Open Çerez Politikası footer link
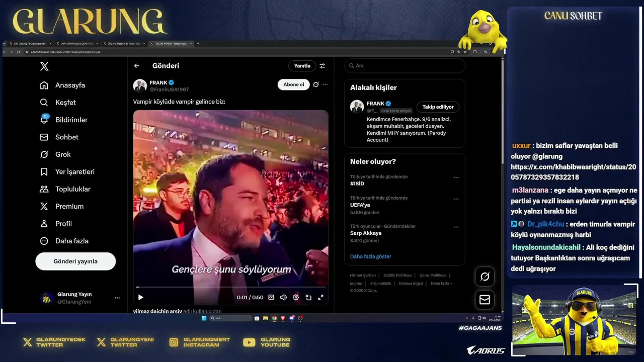 point(433,276)
